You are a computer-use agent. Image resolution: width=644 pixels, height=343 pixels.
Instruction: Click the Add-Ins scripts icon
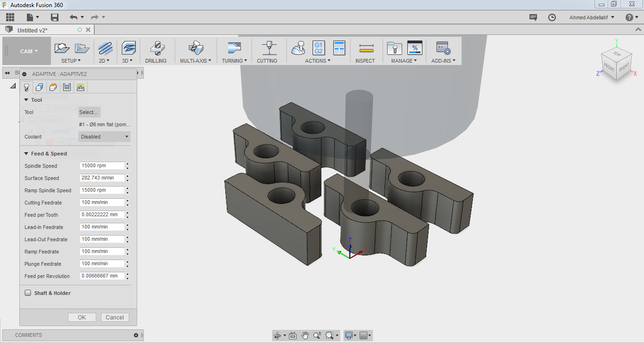coord(443,48)
